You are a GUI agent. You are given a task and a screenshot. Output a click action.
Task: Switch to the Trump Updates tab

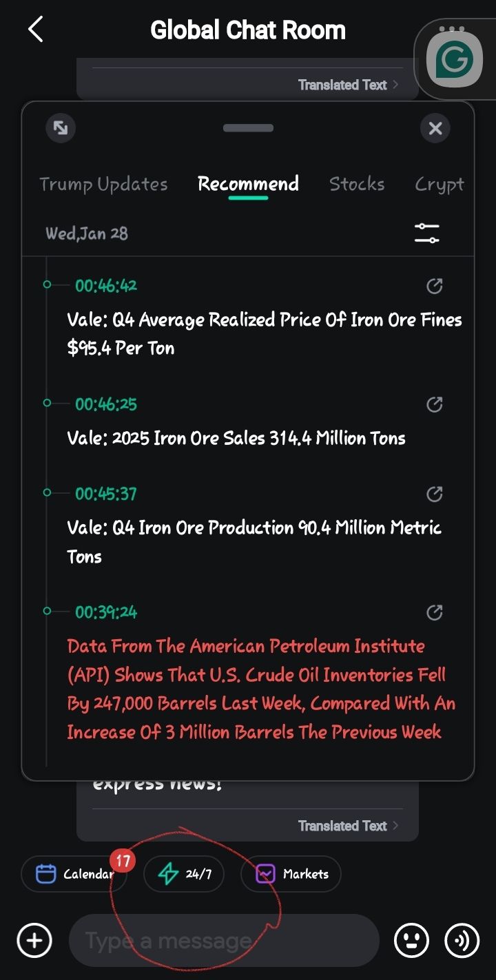tap(103, 184)
